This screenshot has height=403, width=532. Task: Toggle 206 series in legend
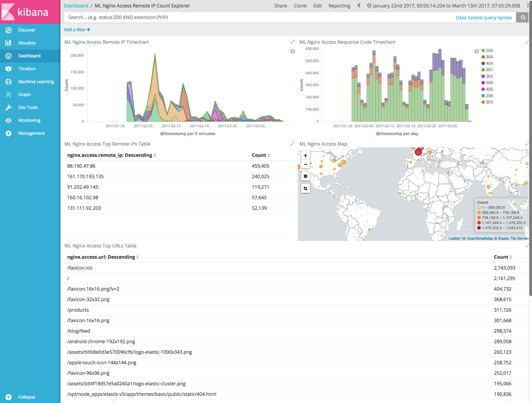[x=487, y=96]
